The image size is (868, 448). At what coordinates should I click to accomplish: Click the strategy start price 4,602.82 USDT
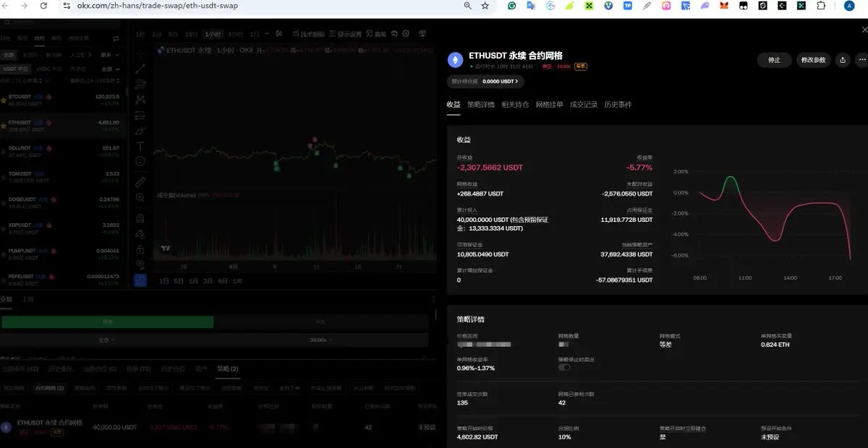(x=477, y=437)
